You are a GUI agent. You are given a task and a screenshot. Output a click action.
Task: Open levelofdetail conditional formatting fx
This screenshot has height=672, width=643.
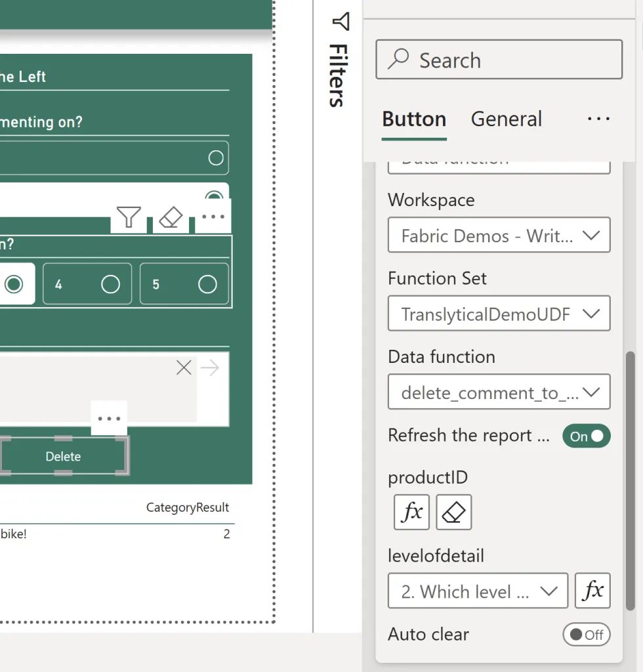pos(593,591)
